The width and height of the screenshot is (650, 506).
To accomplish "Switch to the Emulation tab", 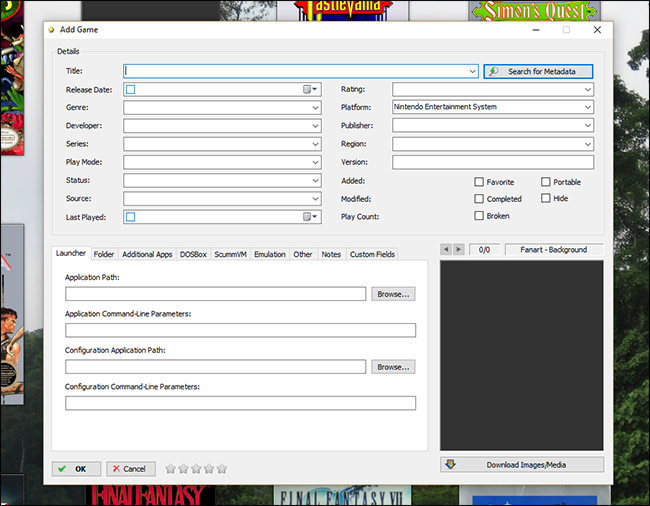I will pyautogui.click(x=269, y=254).
